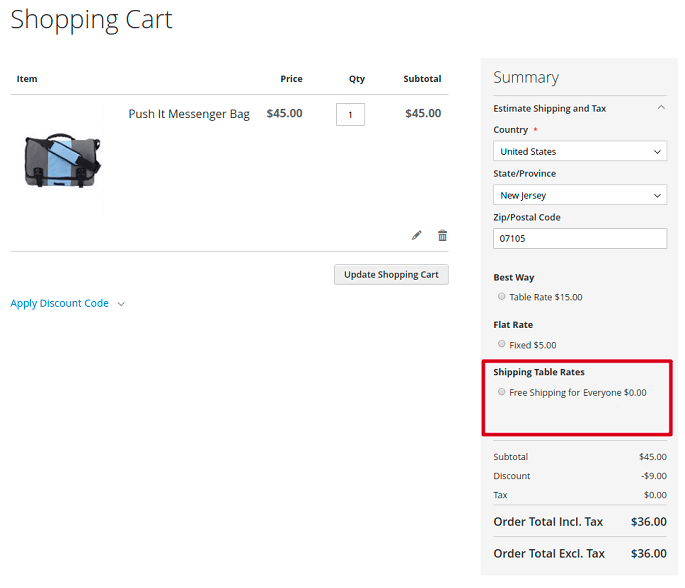Click the Apply Discount Code link text
685x588 pixels.
click(x=59, y=303)
